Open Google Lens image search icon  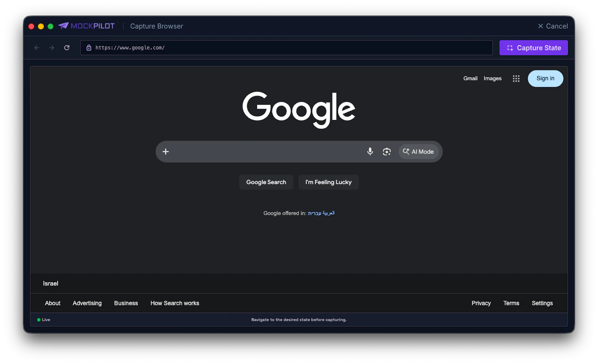[387, 152]
